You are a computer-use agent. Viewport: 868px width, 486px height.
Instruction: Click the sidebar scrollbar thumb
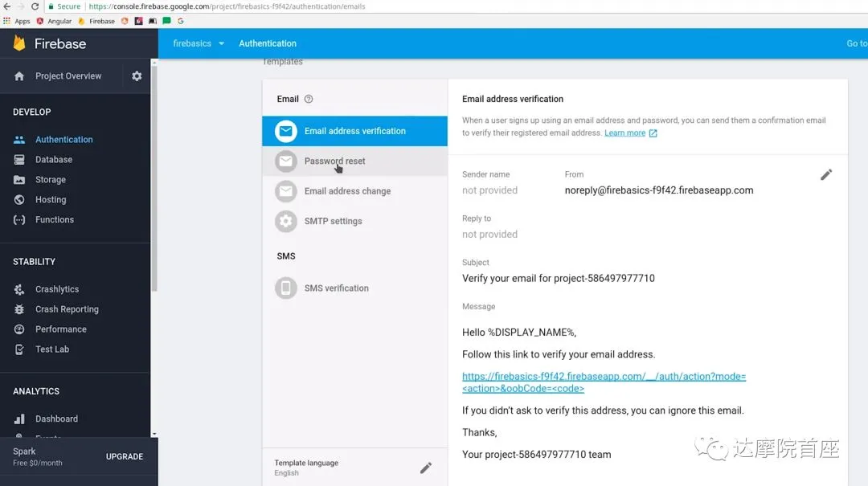[154, 178]
